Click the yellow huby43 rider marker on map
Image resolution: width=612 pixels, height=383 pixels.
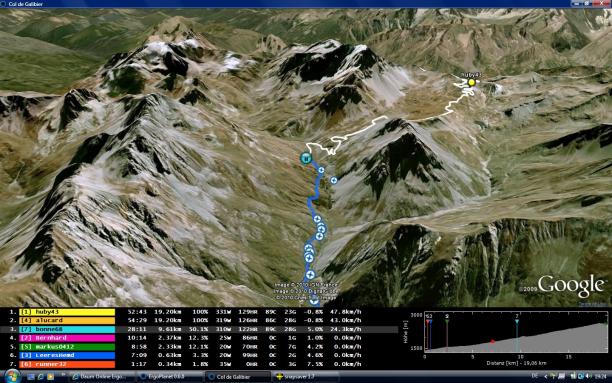(471, 82)
